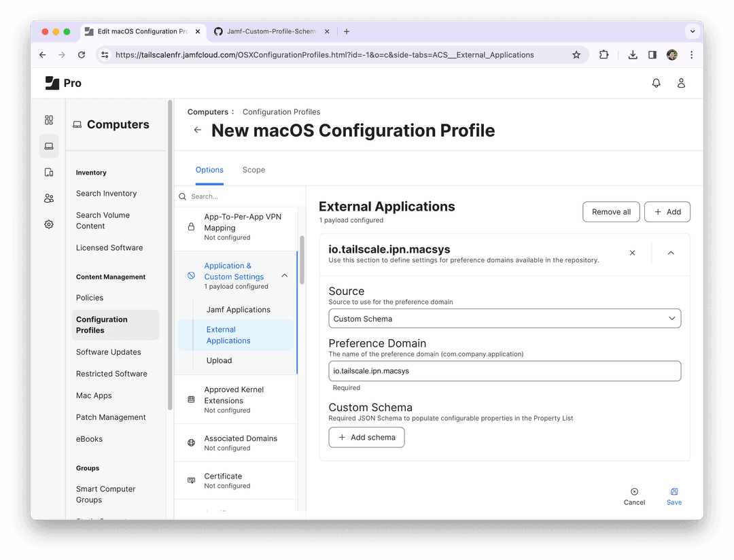Click the Jamf Pro logo

click(x=63, y=82)
